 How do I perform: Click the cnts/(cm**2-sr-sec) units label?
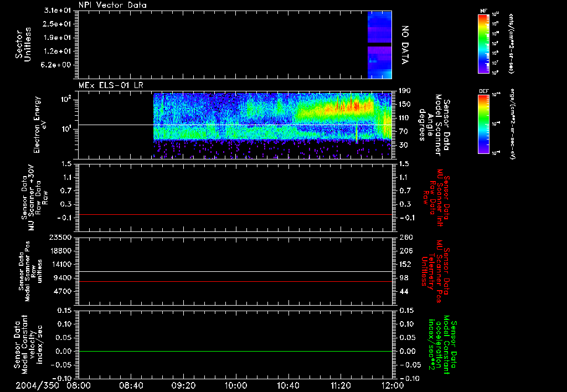point(511,44)
